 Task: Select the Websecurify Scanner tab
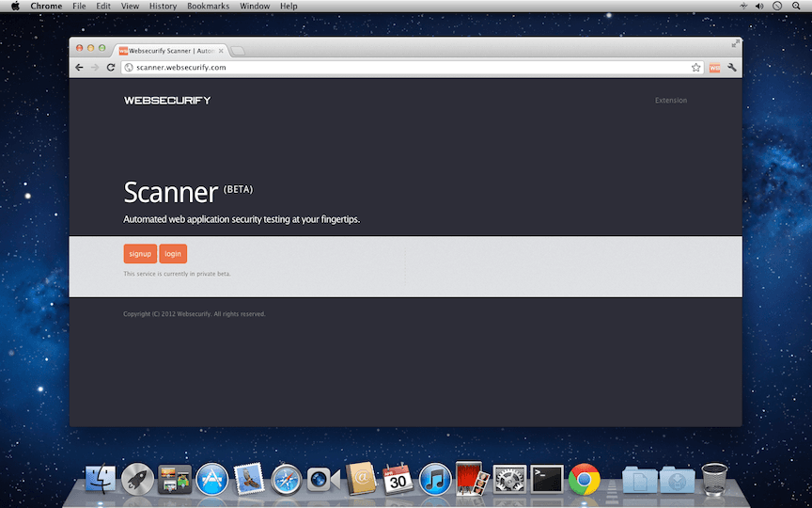(171, 51)
